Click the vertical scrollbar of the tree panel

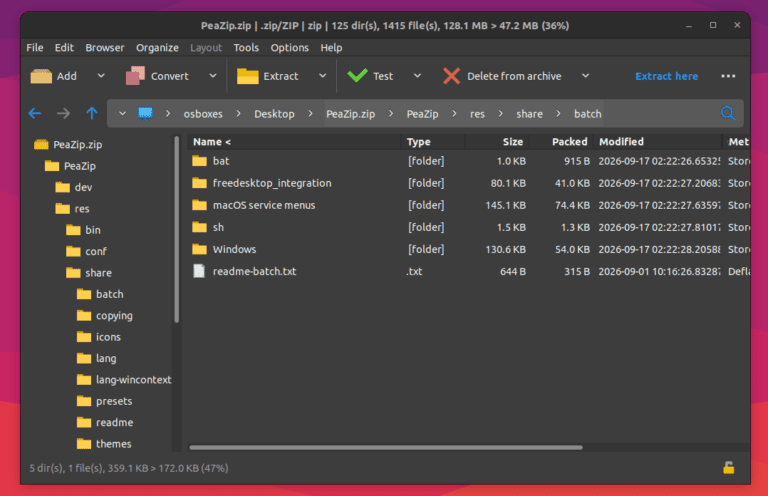[176, 230]
